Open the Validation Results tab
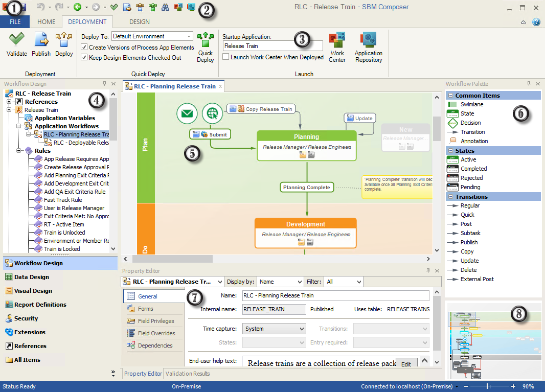The width and height of the screenshot is (545, 392). (x=187, y=374)
